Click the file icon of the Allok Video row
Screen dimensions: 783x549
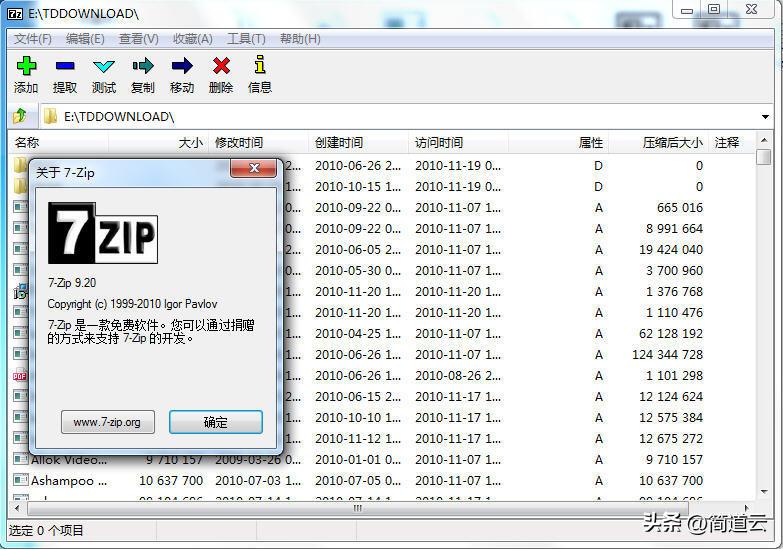pos(20,459)
